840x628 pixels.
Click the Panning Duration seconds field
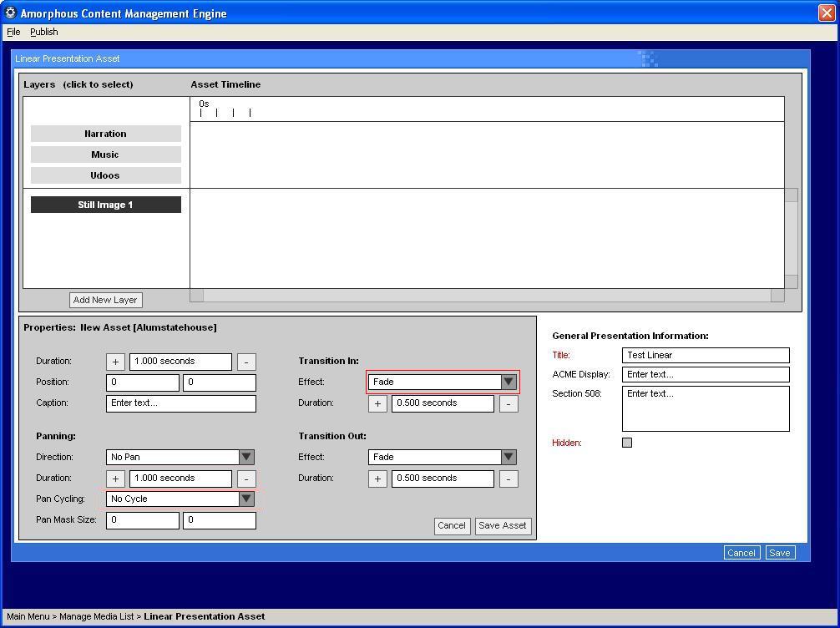(x=180, y=479)
